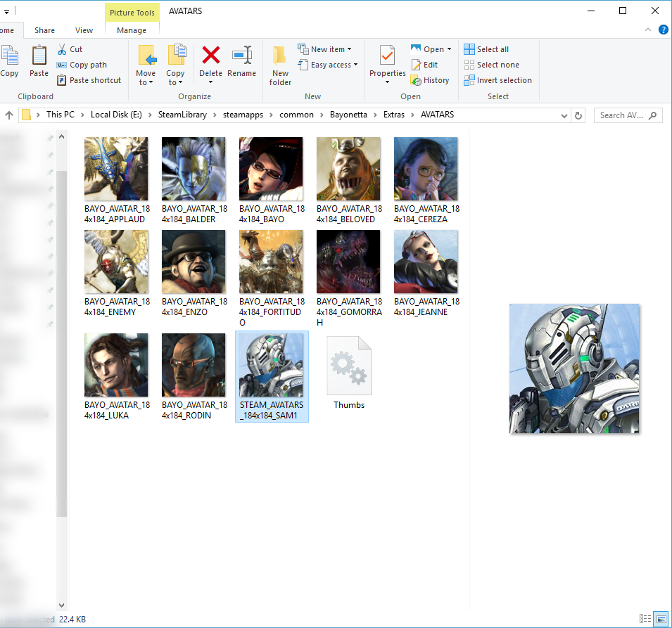
Task: Expand the Move to dropdown
Action: click(x=146, y=82)
